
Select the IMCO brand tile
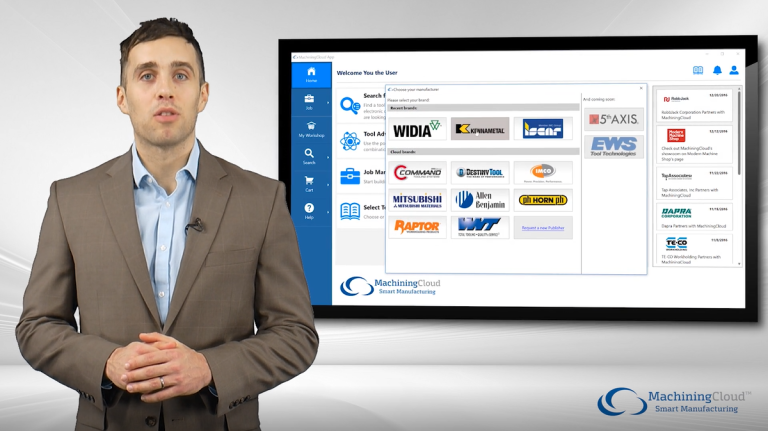pos(543,172)
